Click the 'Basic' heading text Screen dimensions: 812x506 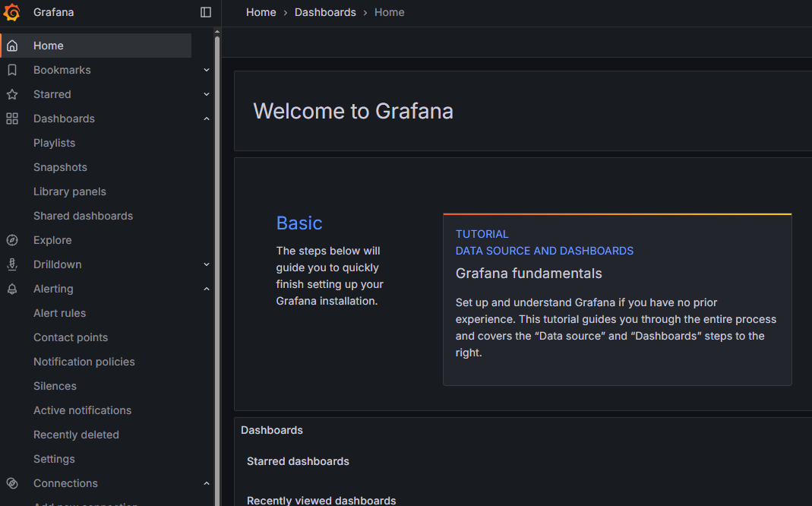pos(299,223)
